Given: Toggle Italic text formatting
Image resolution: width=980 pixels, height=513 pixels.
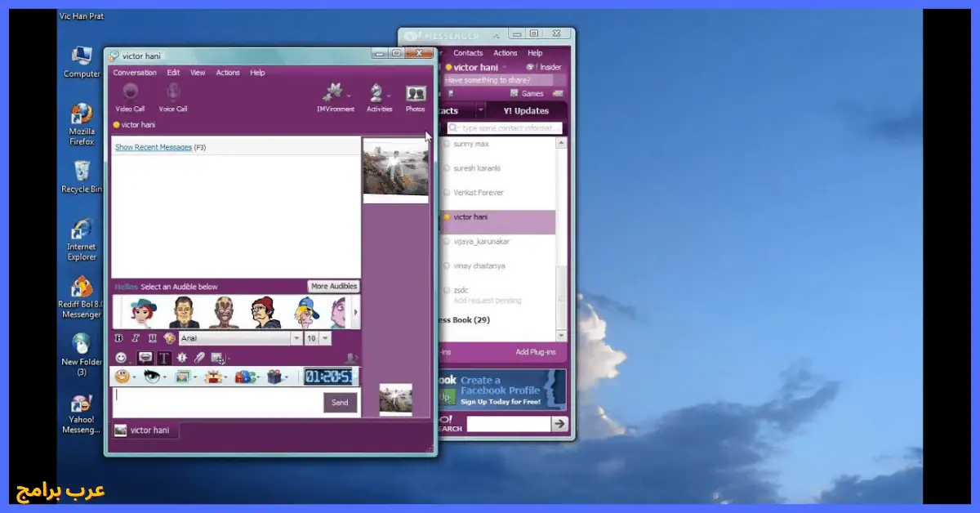Looking at the screenshot, I should 136,338.
